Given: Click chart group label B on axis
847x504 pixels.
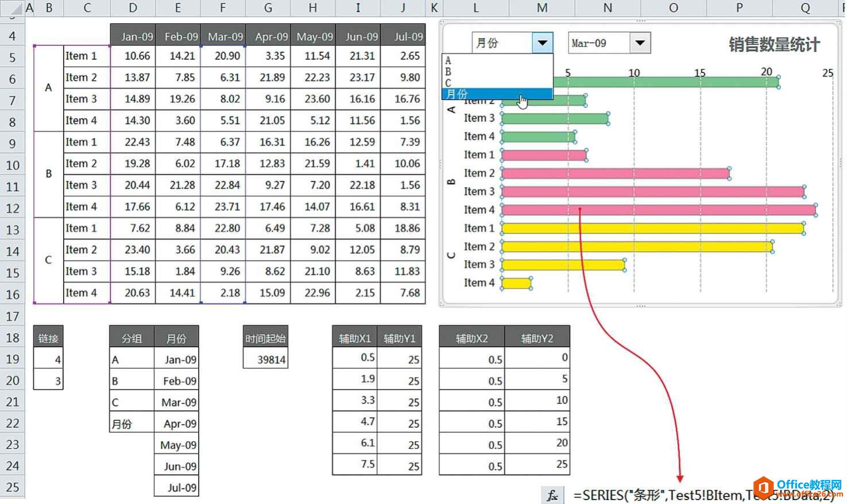Looking at the screenshot, I should (451, 182).
